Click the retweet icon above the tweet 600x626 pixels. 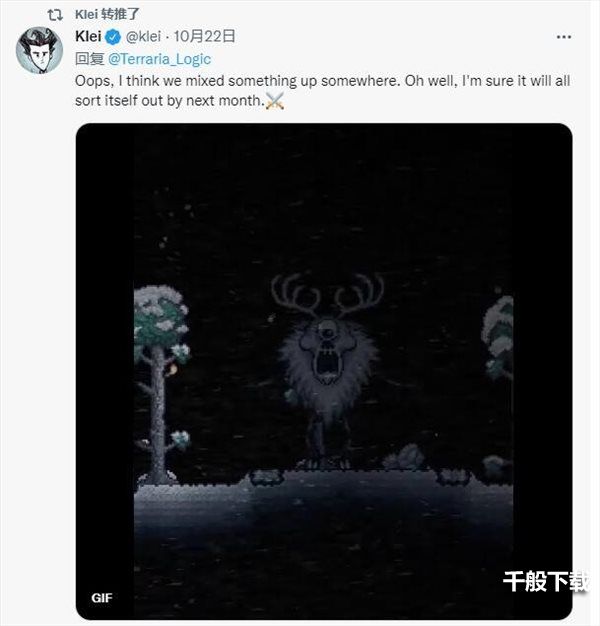coord(56,14)
